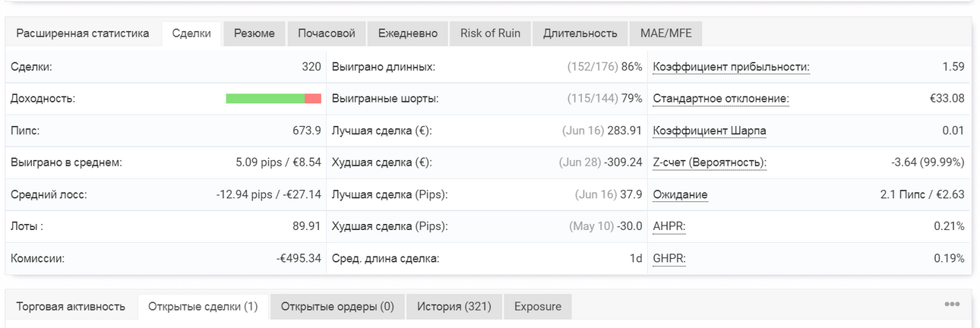The width and height of the screenshot is (980, 328).
Task: Click the green-red Доходность profitability bar
Action: (273, 99)
